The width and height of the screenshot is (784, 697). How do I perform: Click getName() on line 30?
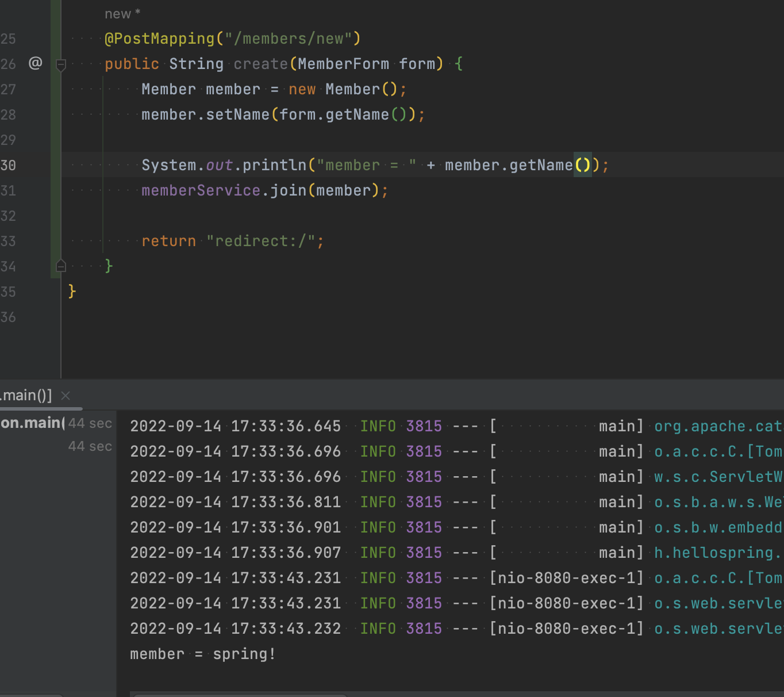[x=550, y=165]
